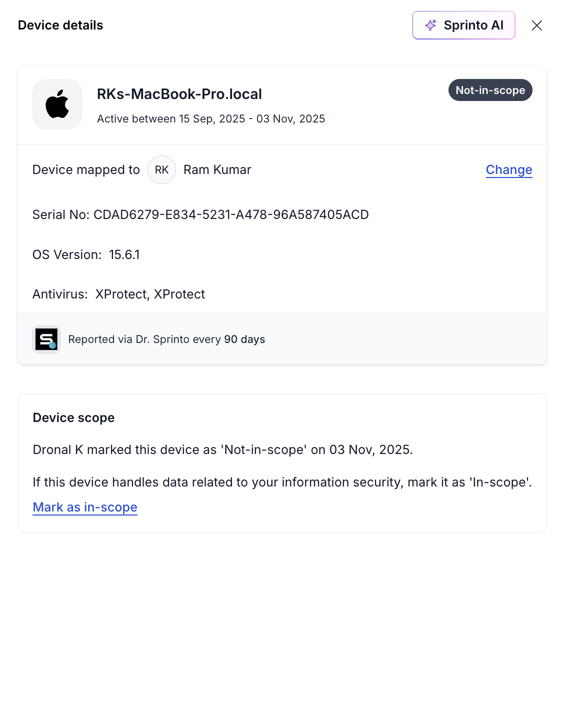Click the RK user avatar
Screen dimensions: 573x728
[161, 170]
